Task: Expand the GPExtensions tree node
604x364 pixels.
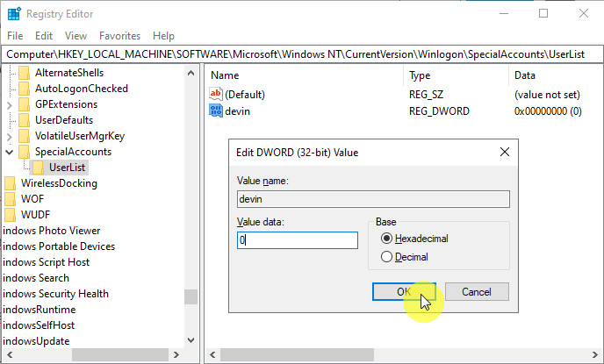Action: tap(9, 104)
